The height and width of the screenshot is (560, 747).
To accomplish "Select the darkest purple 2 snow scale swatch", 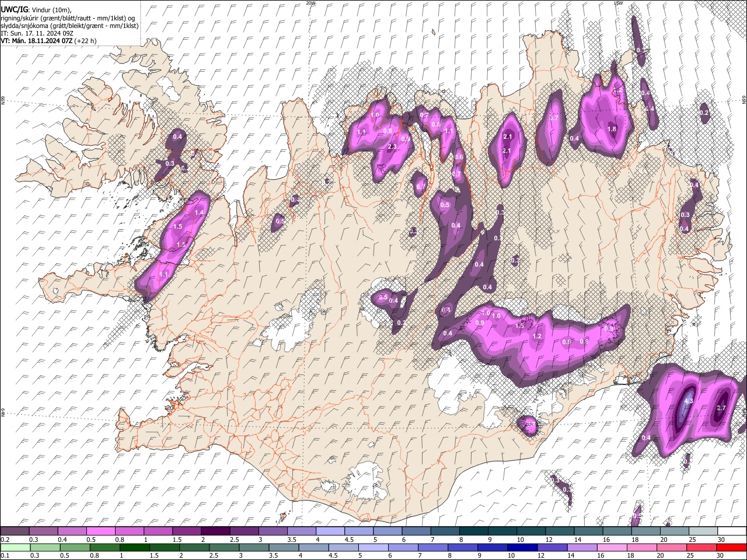I will pyautogui.click(x=215, y=531).
